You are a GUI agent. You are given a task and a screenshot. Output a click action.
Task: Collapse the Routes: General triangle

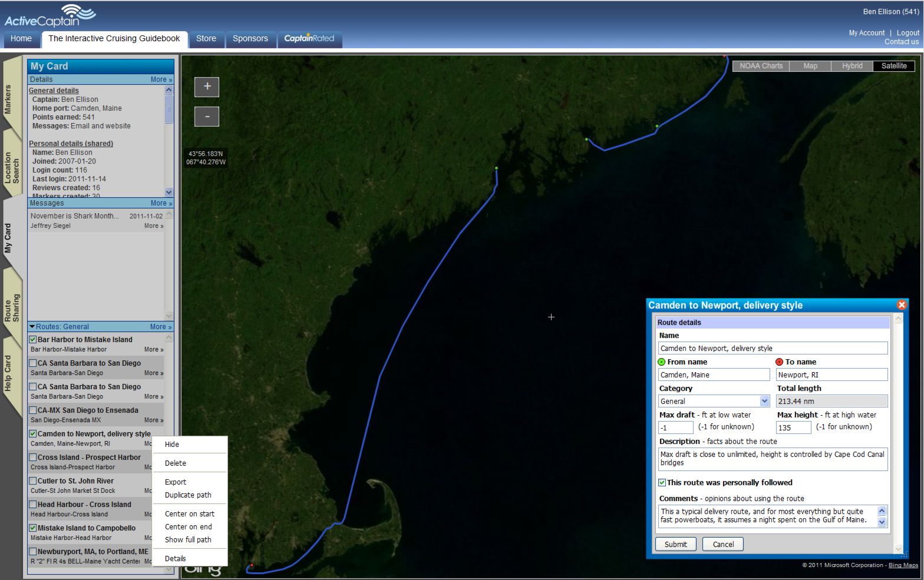tap(32, 327)
